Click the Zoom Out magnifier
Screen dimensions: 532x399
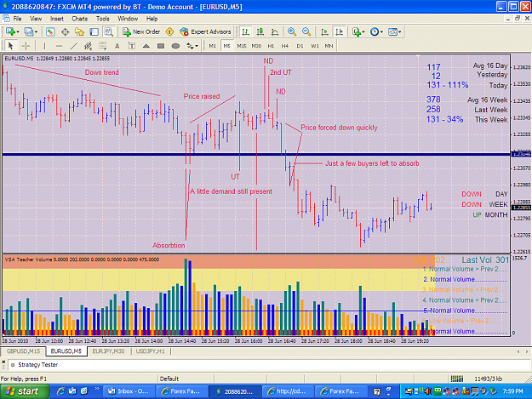tap(306, 31)
